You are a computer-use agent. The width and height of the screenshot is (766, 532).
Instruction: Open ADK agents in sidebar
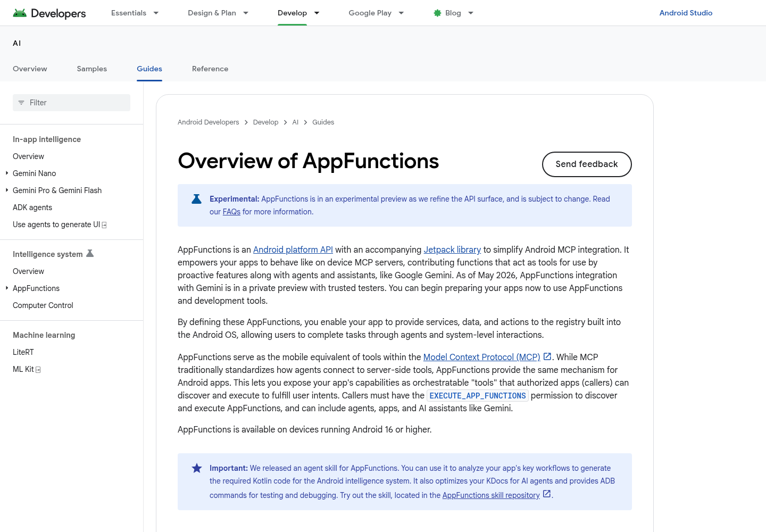(32, 207)
